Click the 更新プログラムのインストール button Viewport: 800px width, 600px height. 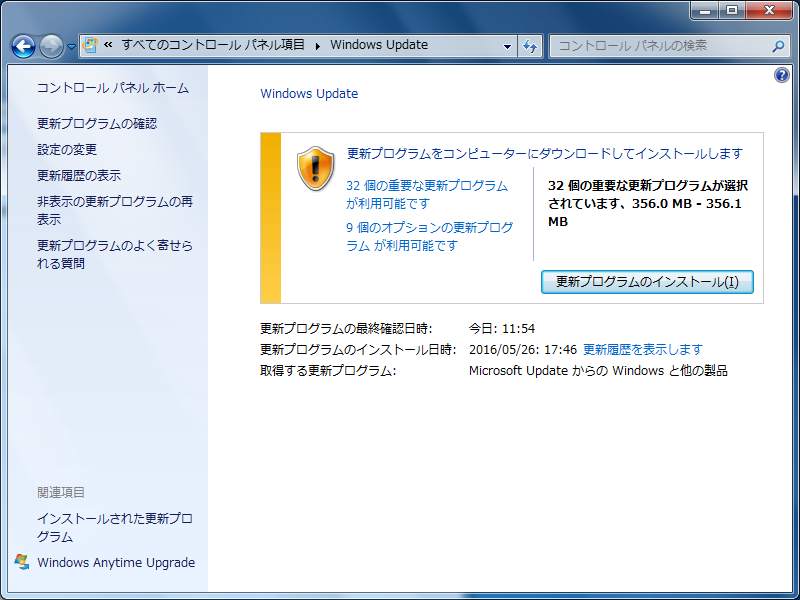pos(647,282)
